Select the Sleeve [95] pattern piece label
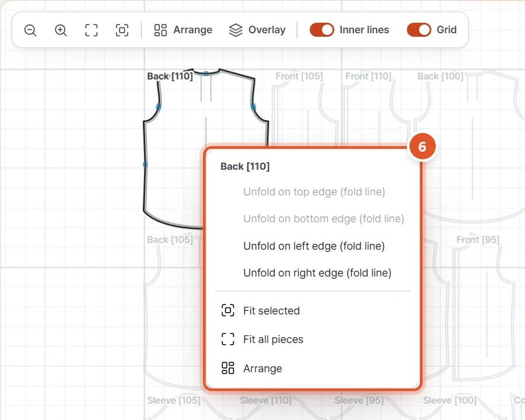 (x=359, y=400)
